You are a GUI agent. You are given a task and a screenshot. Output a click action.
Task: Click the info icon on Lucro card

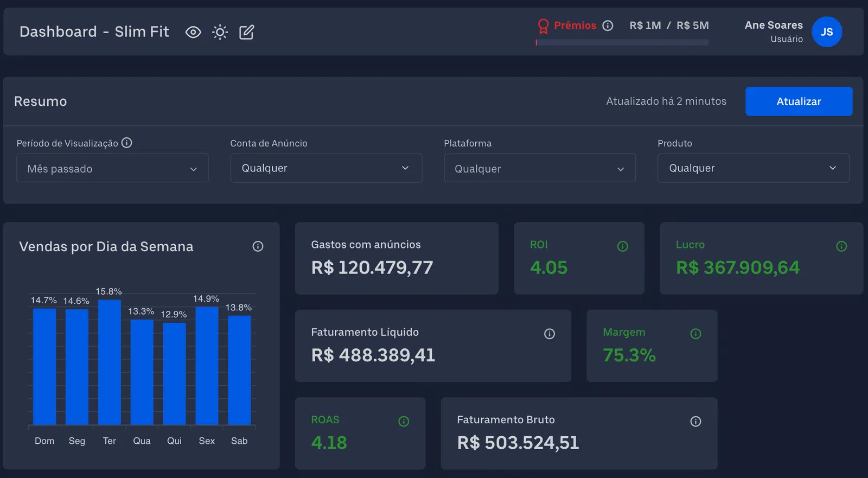(841, 246)
